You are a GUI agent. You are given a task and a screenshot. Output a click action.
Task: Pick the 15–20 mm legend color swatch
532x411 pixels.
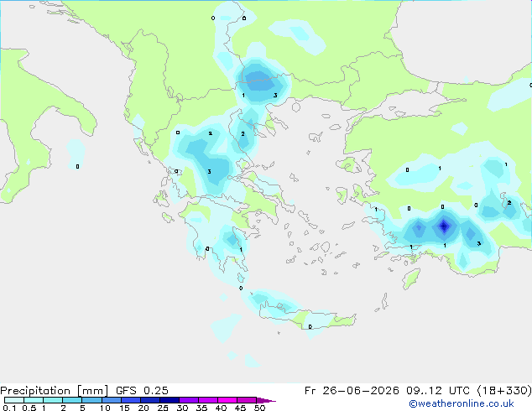(x=131, y=400)
